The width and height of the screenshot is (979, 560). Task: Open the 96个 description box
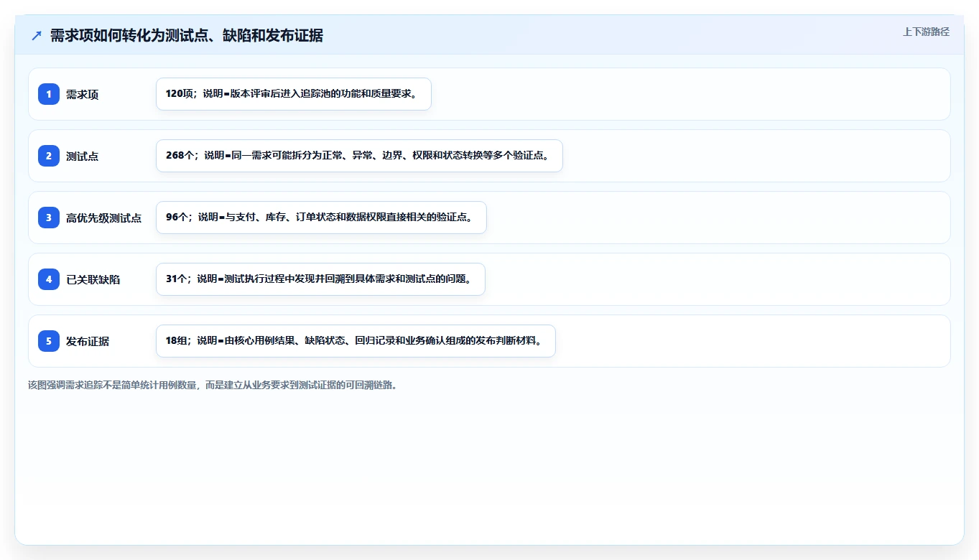tap(321, 218)
